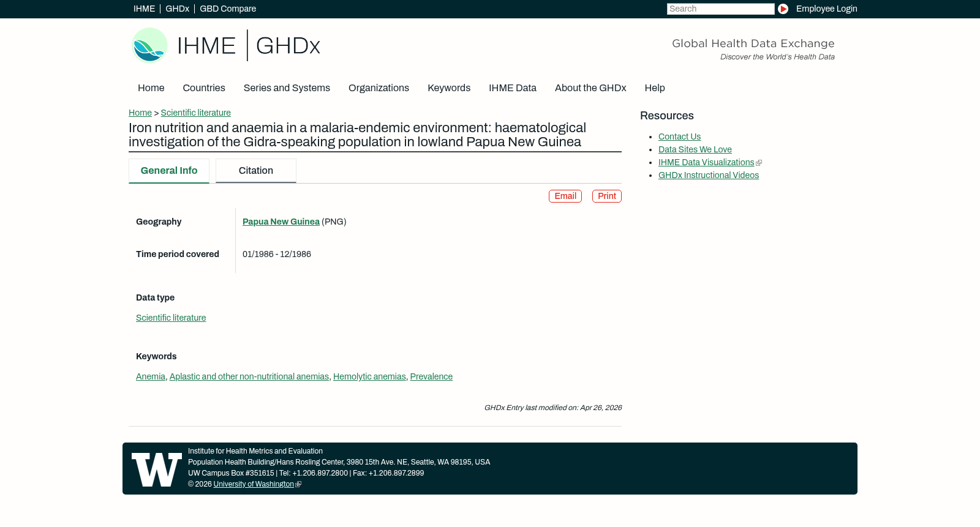Click the Data type label
The image size is (980, 527).
coord(155,297)
